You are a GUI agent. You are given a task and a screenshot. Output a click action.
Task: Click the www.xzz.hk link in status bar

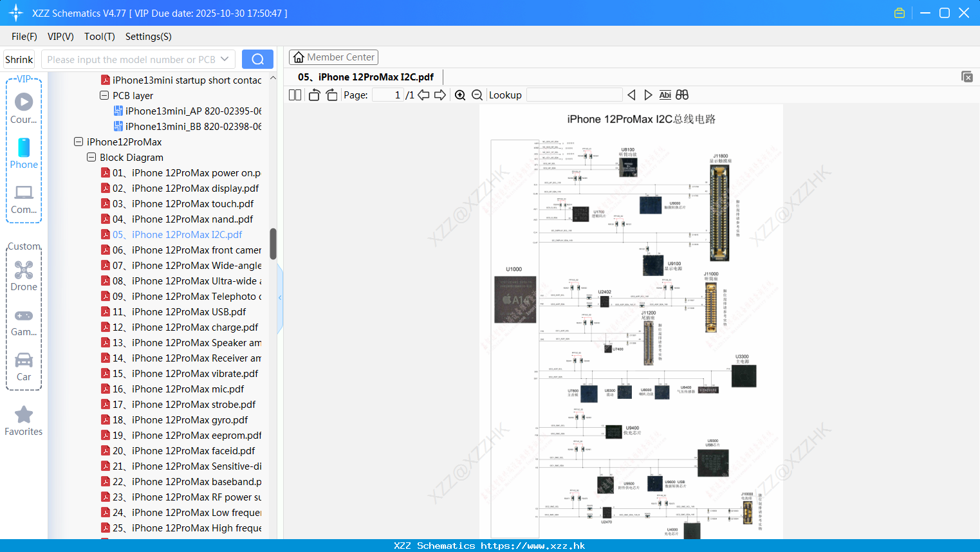[x=533, y=546]
